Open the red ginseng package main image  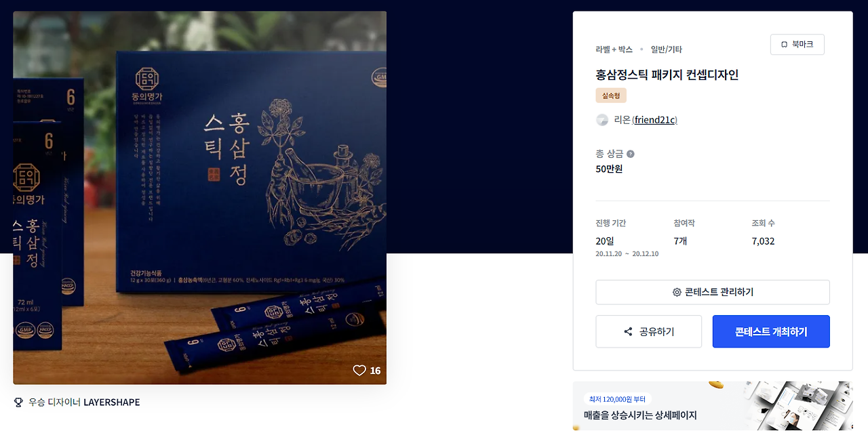pyautogui.click(x=200, y=198)
